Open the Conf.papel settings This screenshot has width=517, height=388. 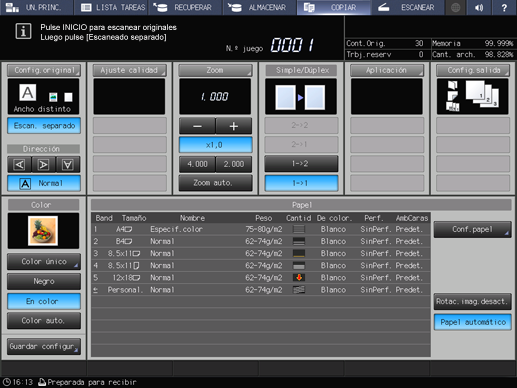[472, 229]
